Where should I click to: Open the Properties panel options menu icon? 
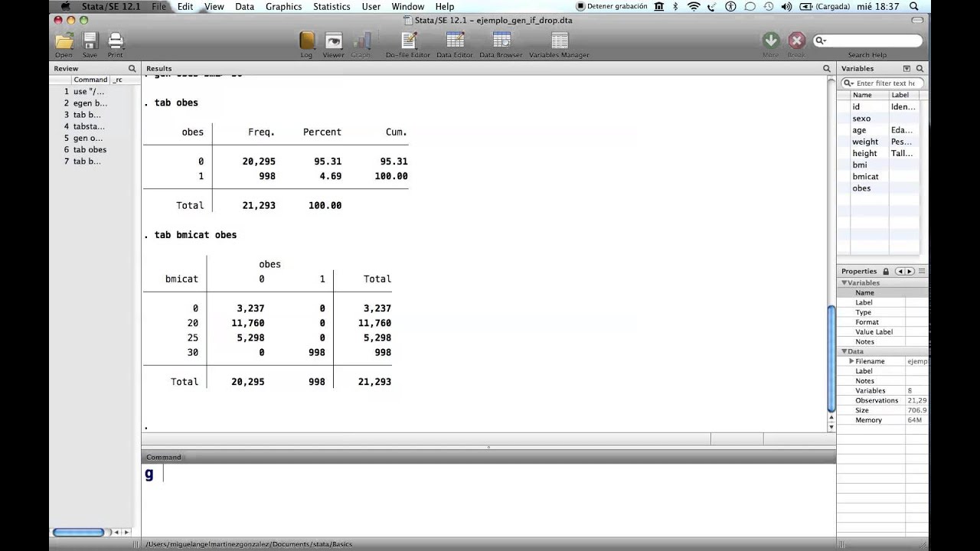pos(922,272)
